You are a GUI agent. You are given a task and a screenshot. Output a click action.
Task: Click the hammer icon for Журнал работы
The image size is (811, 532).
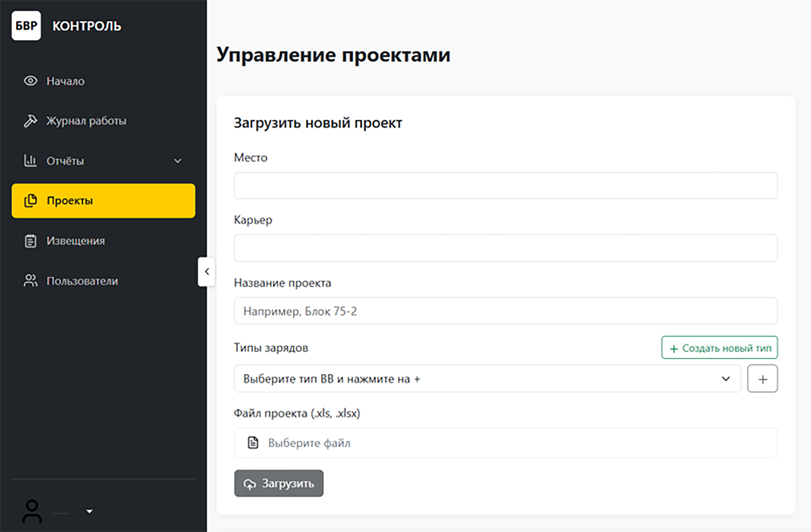point(30,121)
